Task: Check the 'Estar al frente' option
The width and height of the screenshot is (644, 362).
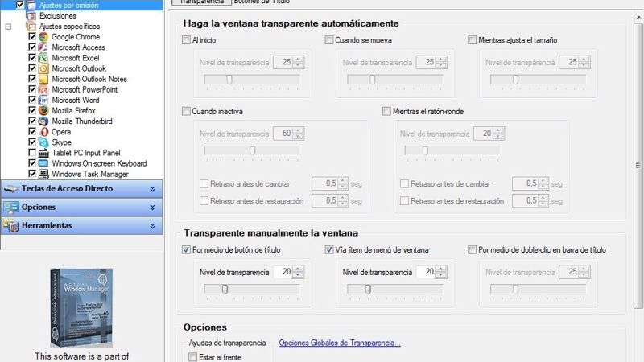Action: tap(192, 357)
